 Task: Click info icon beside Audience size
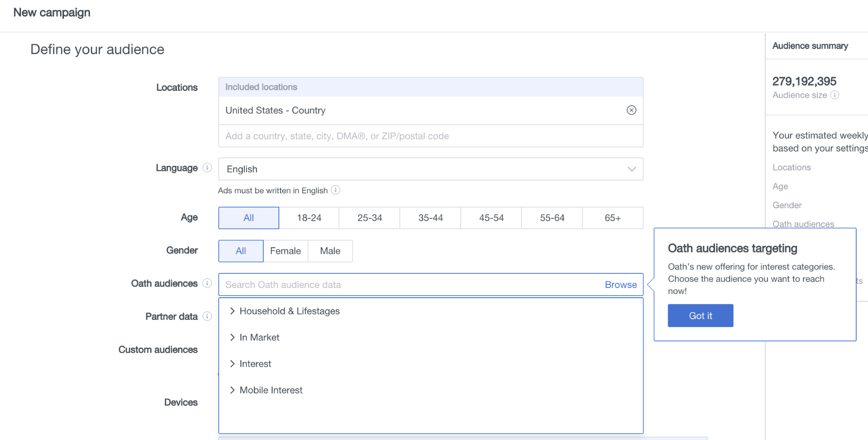pyautogui.click(x=835, y=95)
